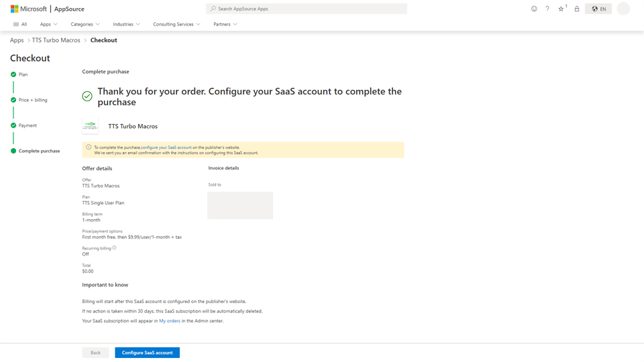Click the Configure SaaS account button

point(147,353)
